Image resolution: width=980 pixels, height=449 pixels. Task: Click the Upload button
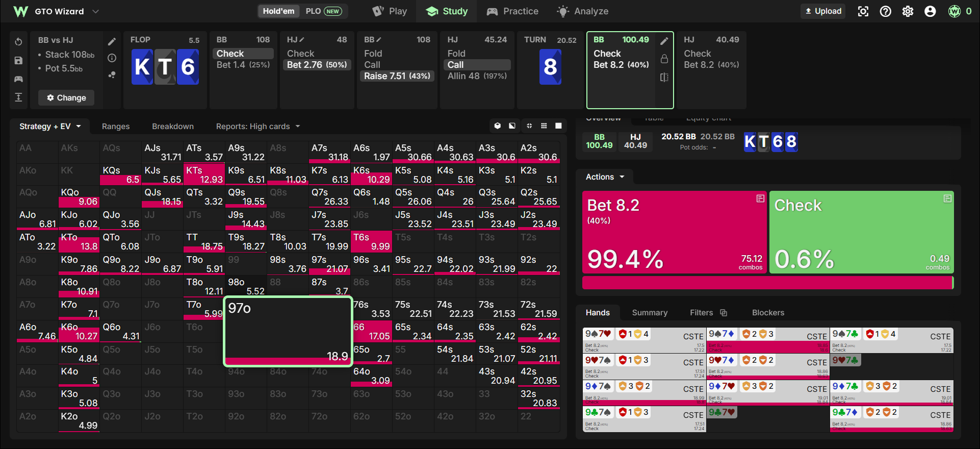pos(823,11)
